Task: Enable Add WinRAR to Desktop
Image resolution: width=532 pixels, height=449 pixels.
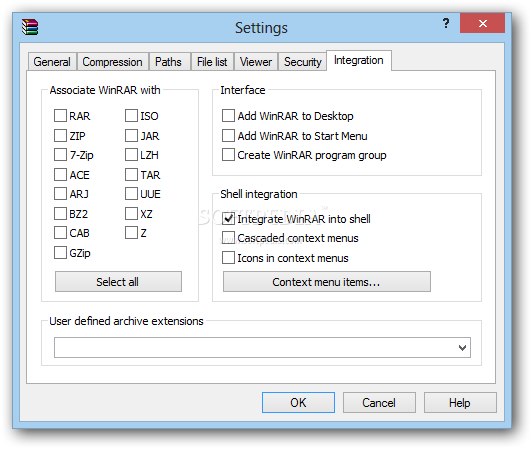Action: [x=228, y=115]
